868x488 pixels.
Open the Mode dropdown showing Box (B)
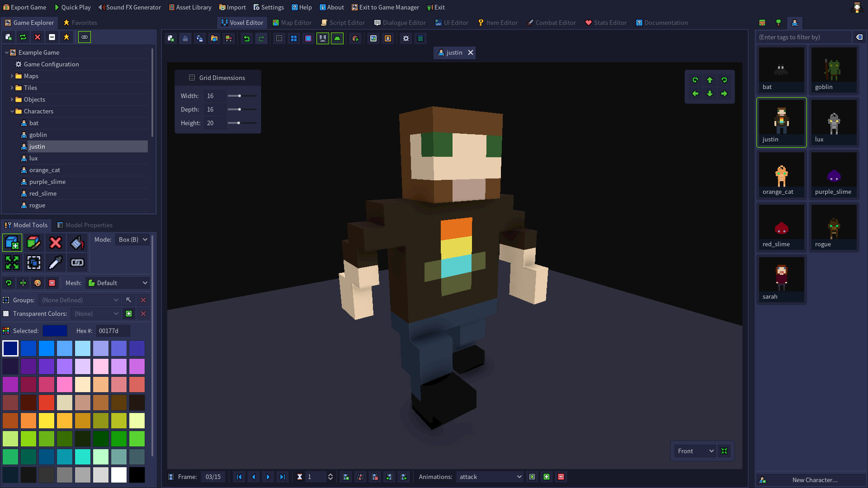pyautogui.click(x=132, y=239)
